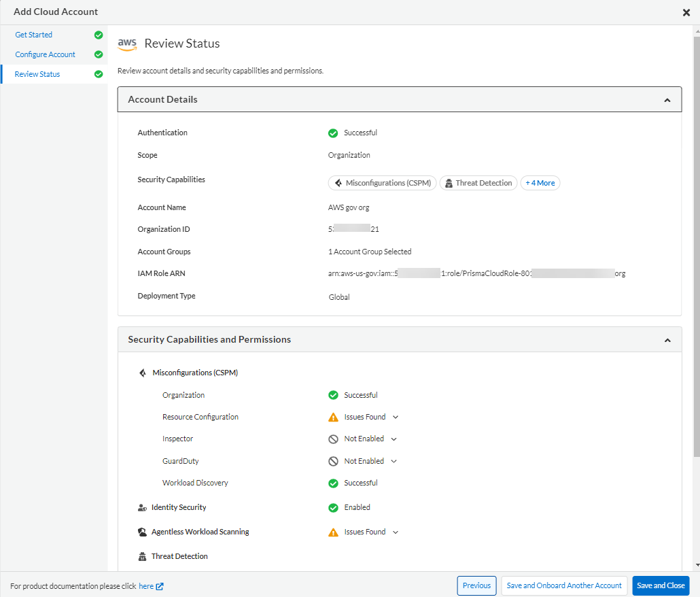The height and width of the screenshot is (597, 700).
Task: Expand Agentless Workload Scanning Issues Found details
Action: coord(396,532)
